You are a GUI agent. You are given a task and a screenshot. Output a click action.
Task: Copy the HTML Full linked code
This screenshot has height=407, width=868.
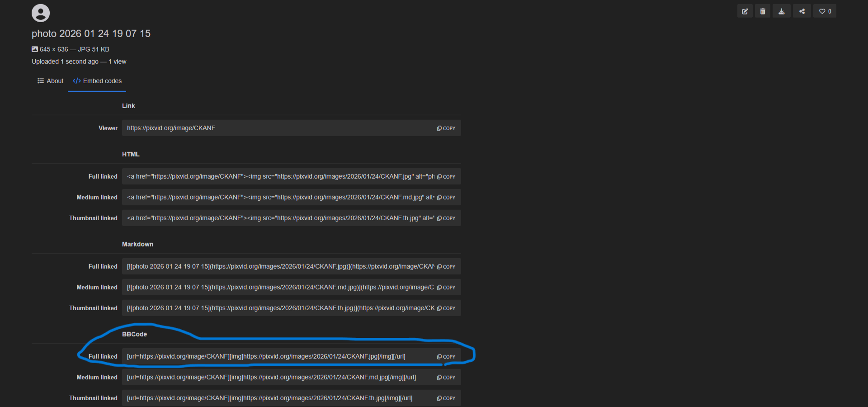446,177
